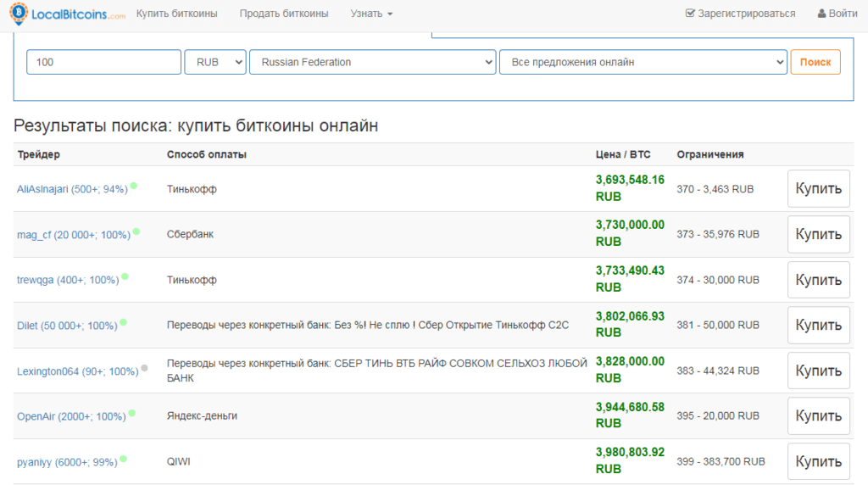Click the Трейдер column header
The height and width of the screenshot is (485, 868).
click(x=39, y=154)
